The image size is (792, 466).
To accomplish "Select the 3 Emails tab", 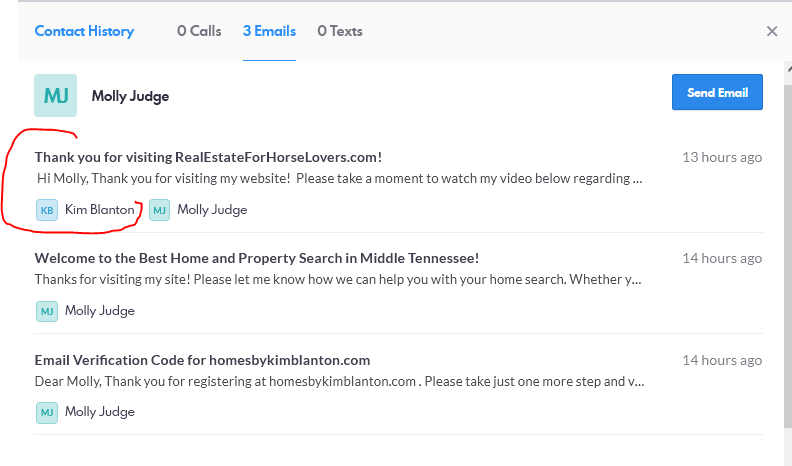I will [x=269, y=31].
